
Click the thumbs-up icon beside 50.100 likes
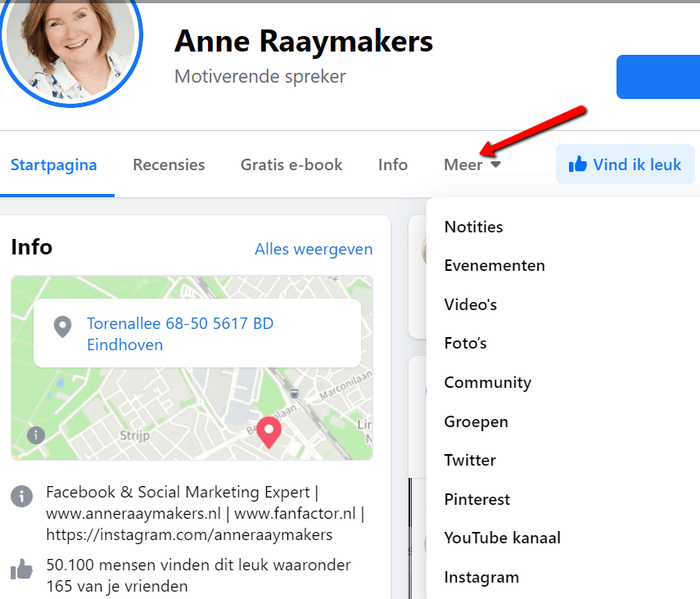pos(22,569)
